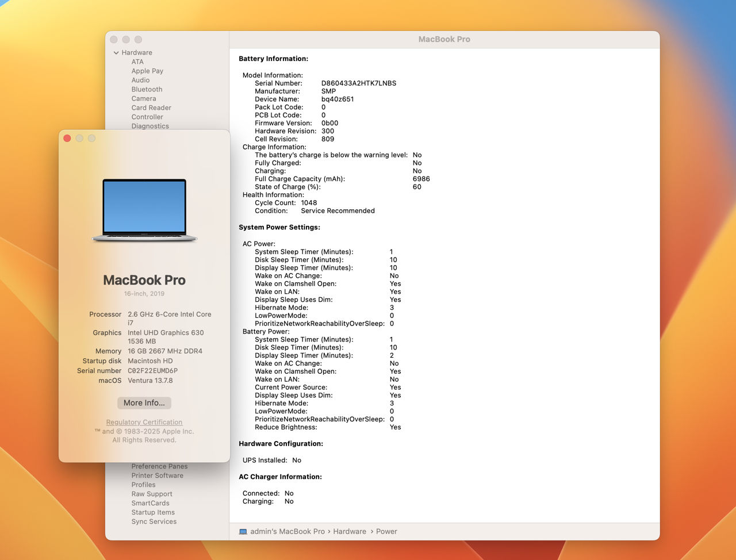
Task: Select Diagnostics in the sidebar
Action: [150, 126]
